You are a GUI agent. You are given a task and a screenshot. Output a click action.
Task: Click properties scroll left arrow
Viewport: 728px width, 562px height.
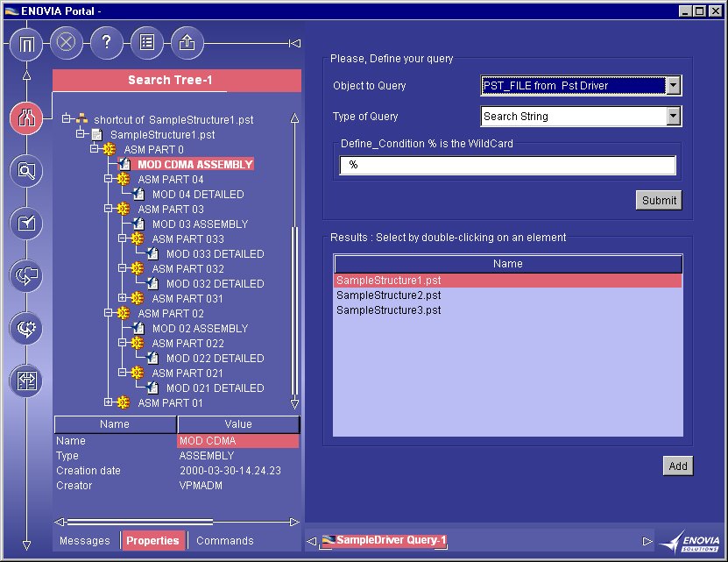[60, 522]
